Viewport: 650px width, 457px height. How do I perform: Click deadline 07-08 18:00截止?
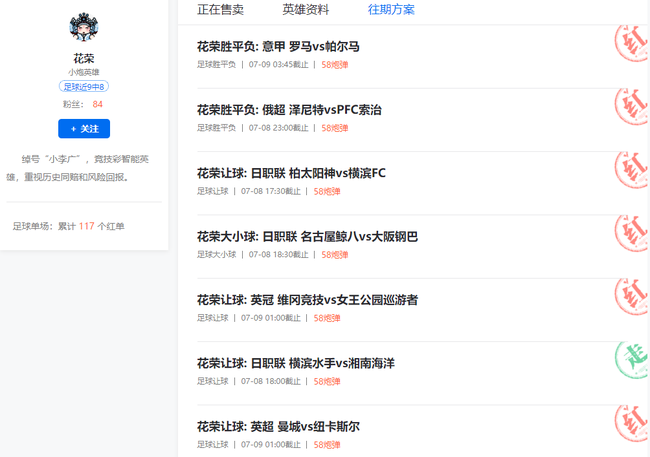point(271,382)
